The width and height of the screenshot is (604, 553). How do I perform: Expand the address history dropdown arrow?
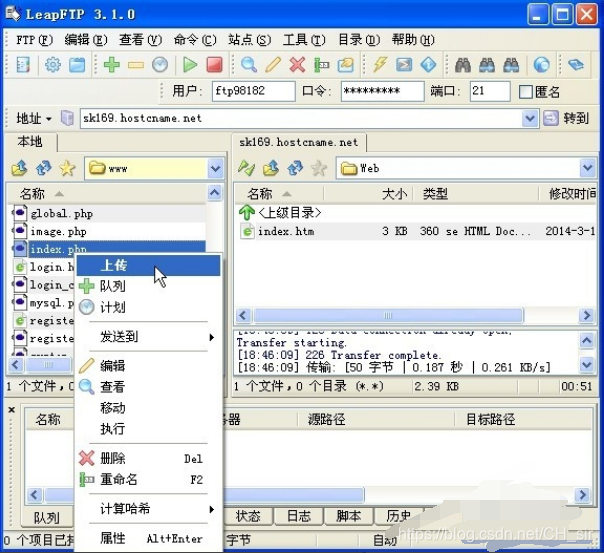pos(530,118)
